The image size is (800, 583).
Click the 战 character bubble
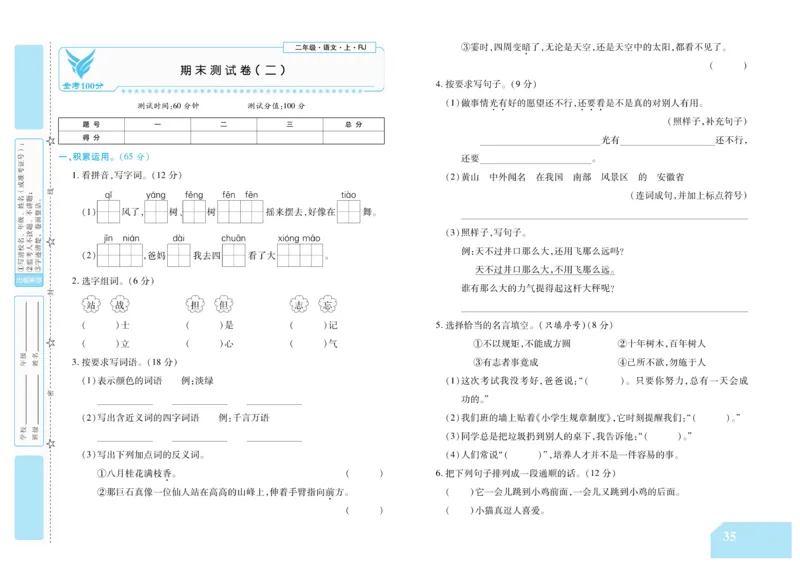pos(120,304)
